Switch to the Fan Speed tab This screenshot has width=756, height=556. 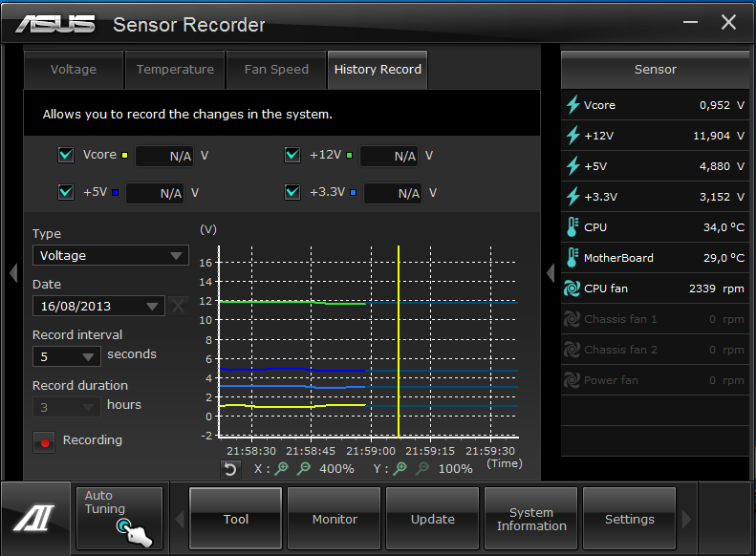click(276, 70)
